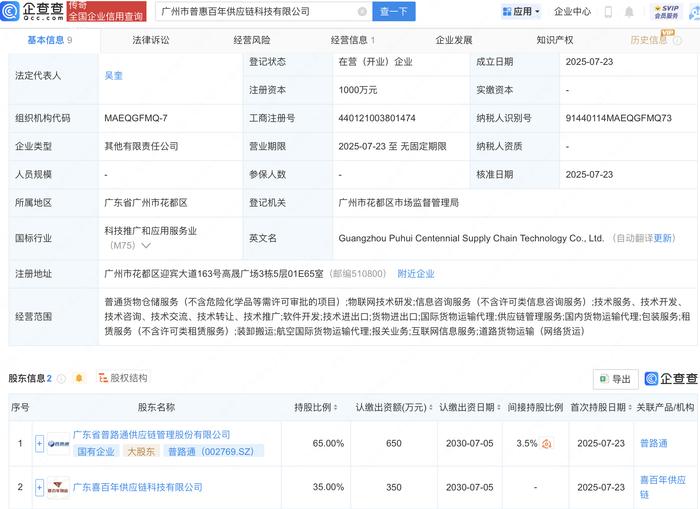The width and height of the screenshot is (700, 509).
Task: Click the 查一下 search button
Action: (x=394, y=12)
